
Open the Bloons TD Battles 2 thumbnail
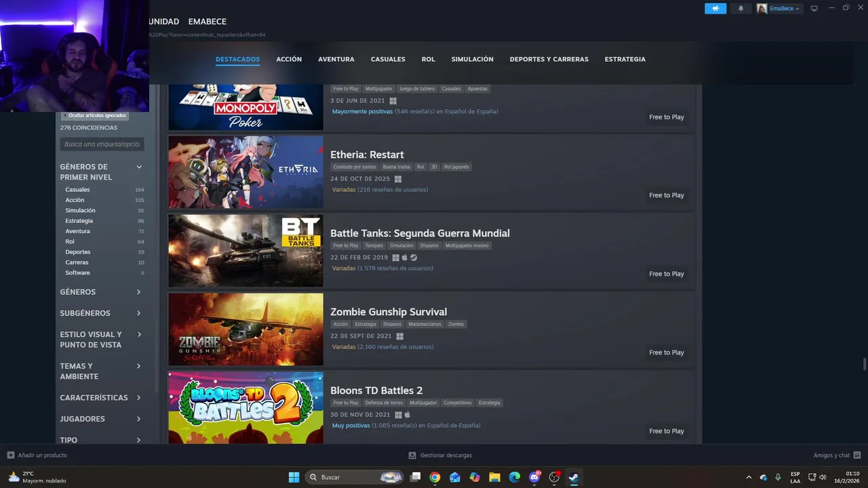(x=245, y=407)
